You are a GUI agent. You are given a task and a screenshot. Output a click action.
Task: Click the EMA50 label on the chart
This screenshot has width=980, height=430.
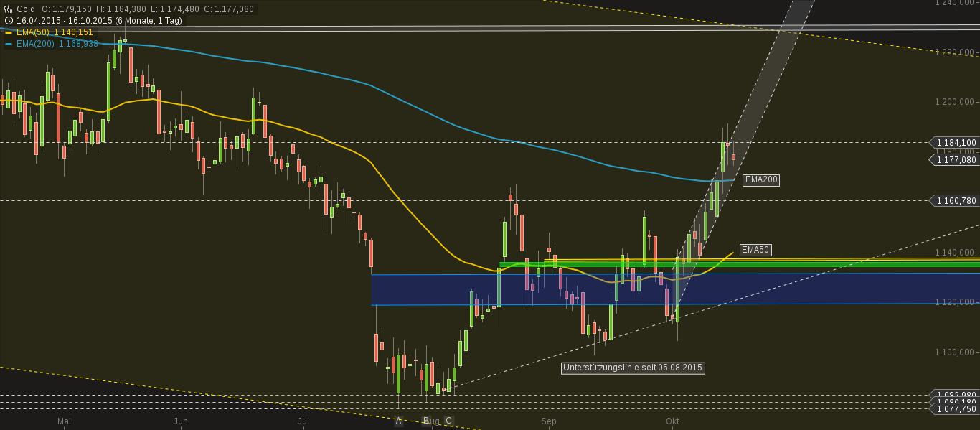[x=755, y=250]
